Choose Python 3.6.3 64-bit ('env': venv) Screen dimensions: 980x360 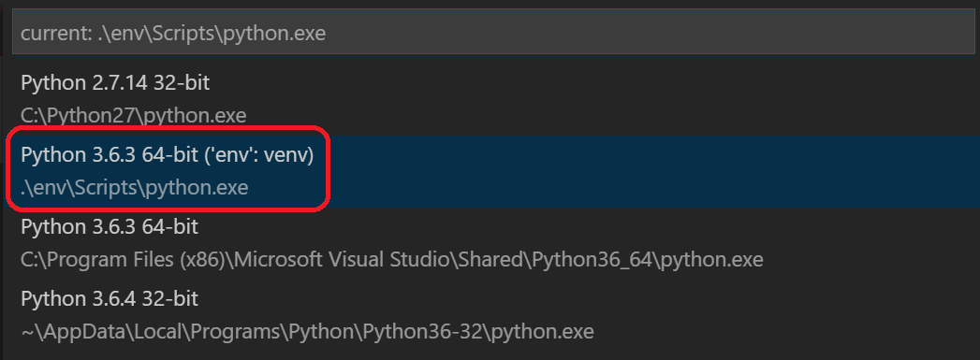(490, 171)
